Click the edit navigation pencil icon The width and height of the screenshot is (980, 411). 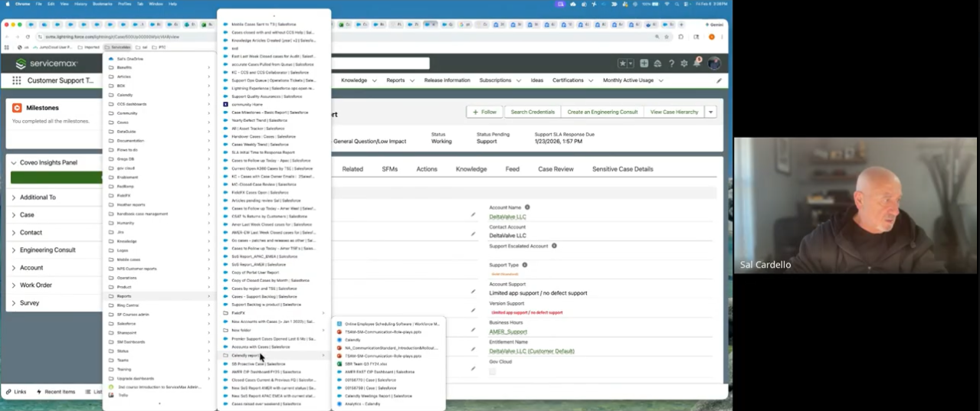tap(719, 80)
